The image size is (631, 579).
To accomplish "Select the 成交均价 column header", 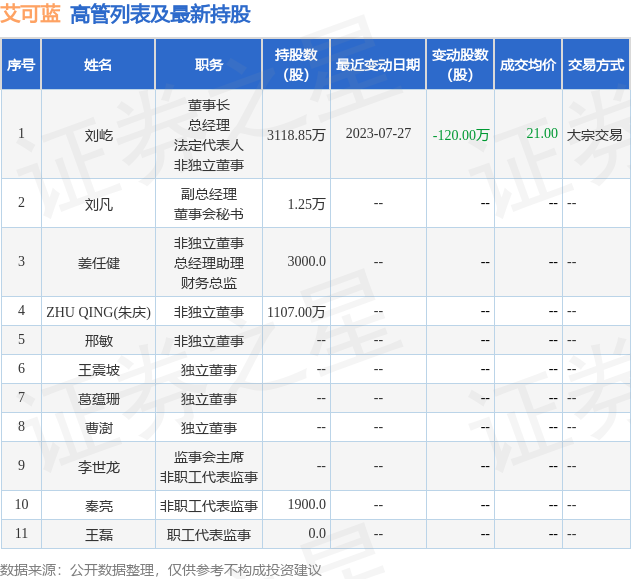I will [x=528, y=64].
